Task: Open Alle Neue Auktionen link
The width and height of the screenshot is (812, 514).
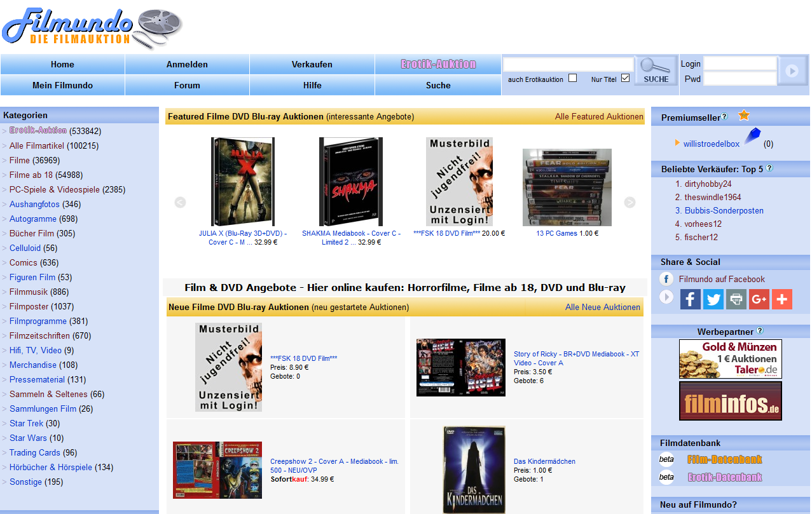Action: coord(603,308)
